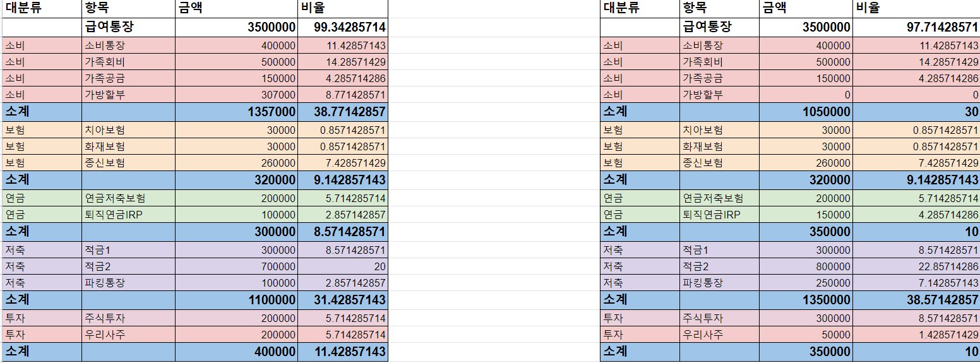Click 가족공금 item in left table

click(x=128, y=79)
